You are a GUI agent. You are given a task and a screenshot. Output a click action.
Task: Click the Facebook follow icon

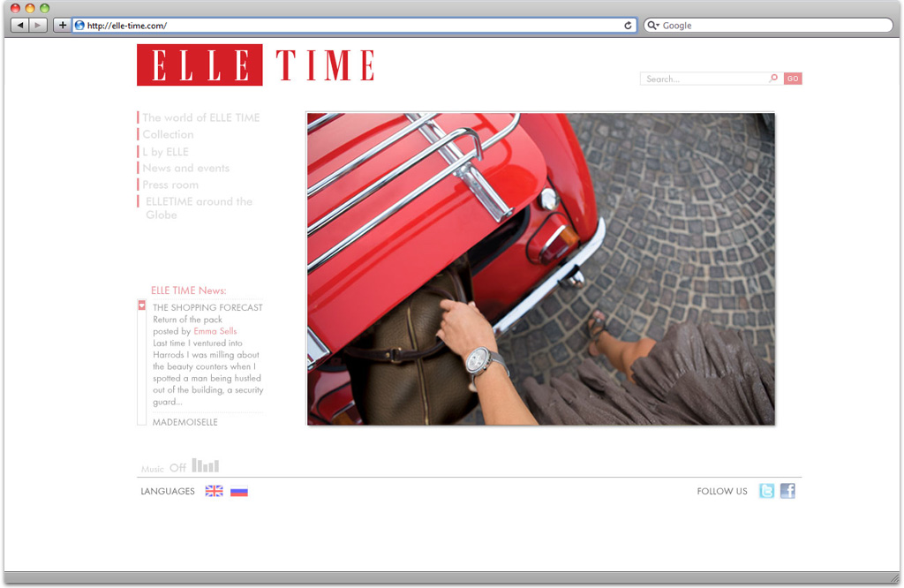pyautogui.click(x=787, y=491)
